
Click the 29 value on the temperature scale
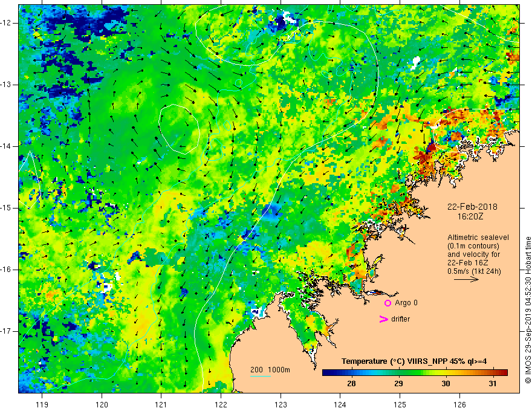(398, 384)
